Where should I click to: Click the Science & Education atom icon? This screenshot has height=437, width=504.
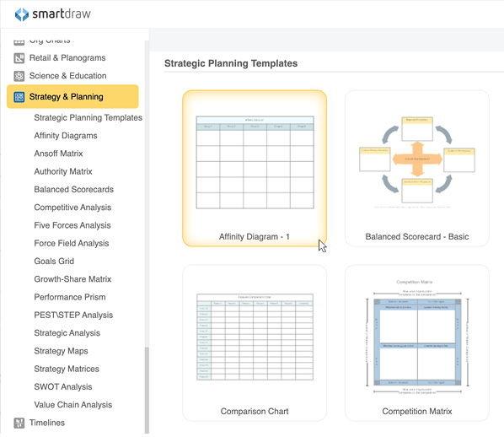coord(19,76)
